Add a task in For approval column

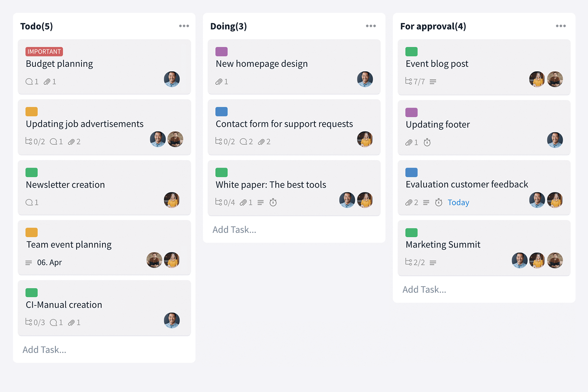[x=424, y=290]
